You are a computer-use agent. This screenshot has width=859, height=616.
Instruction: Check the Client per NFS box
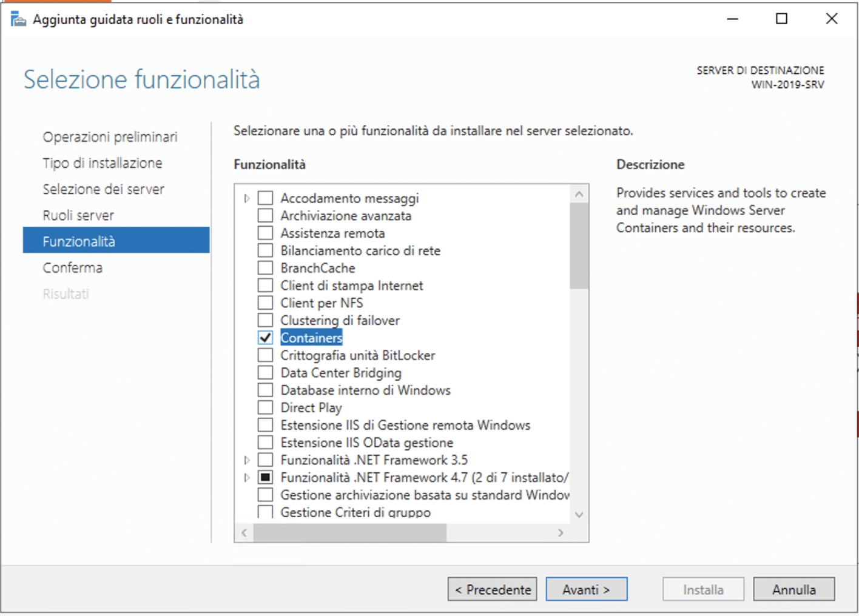point(265,303)
